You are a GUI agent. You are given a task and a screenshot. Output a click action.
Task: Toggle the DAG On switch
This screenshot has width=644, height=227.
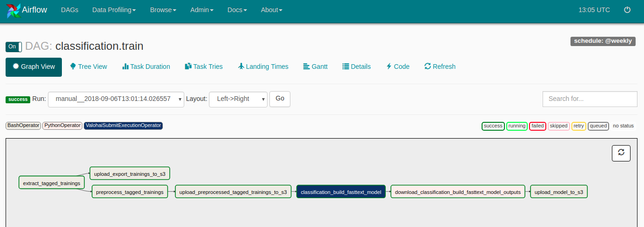click(13, 47)
